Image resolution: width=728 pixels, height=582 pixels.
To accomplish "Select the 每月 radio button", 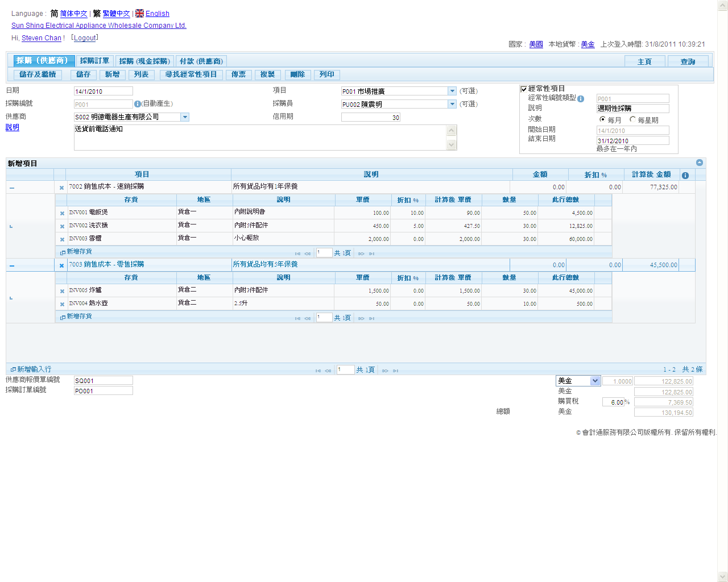I will click(602, 119).
